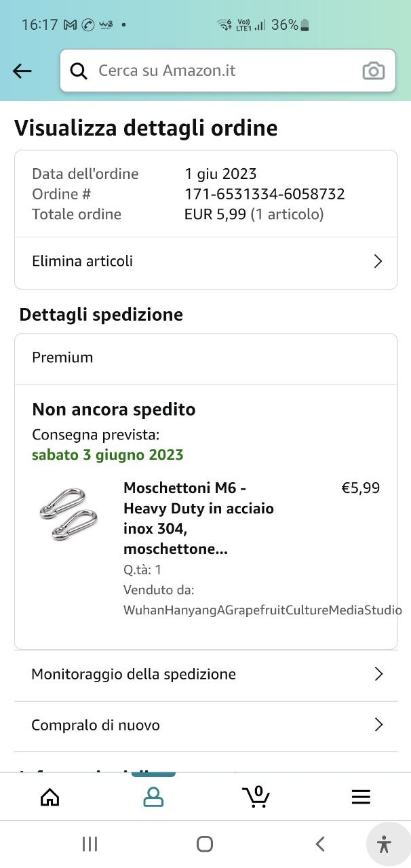Select Compralo di nuovo row
411x868 pixels.
point(96,725)
